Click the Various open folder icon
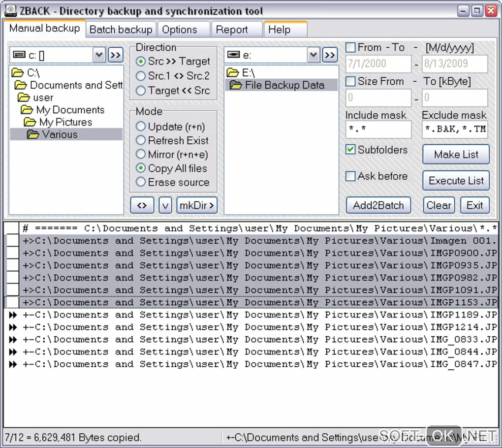This screenshot has width=502, height=448. [x=33, y=134]
